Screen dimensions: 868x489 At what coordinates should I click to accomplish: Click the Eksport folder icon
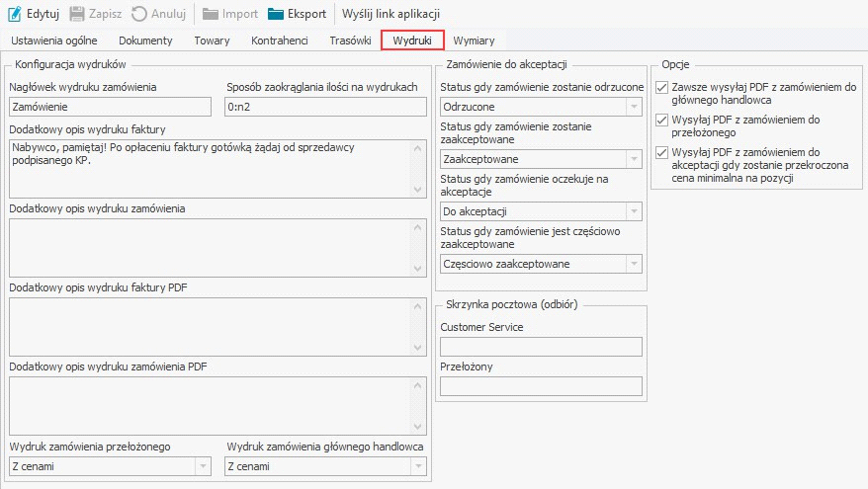pos(276,14)
